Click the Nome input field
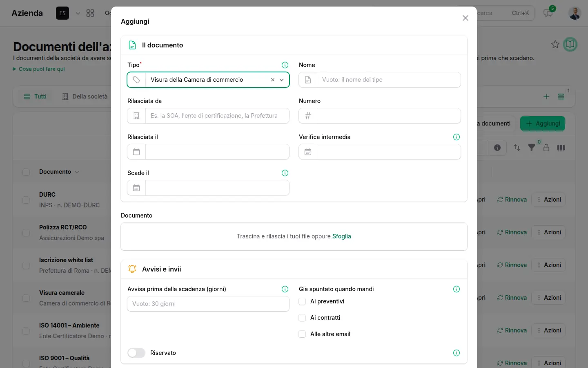The height and width of the screenshot is (368, 588). pyautogui.click(x=389, y=80)
